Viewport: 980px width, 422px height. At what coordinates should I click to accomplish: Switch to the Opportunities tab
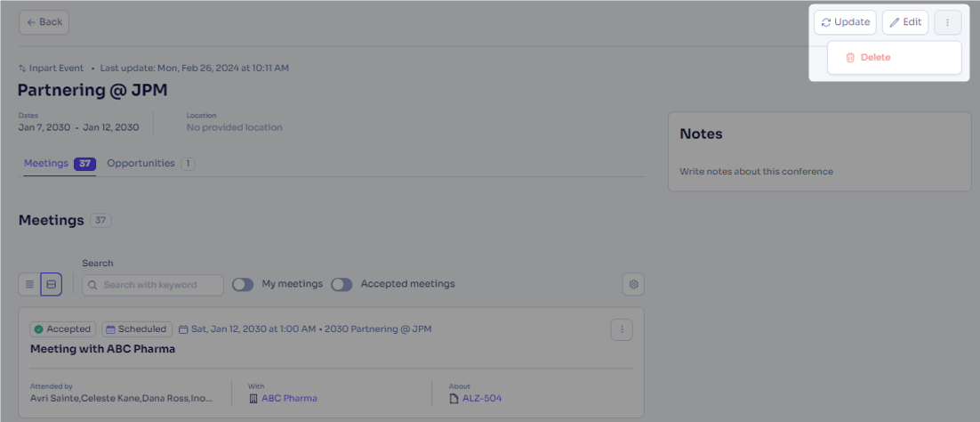(x=150, y=164)
